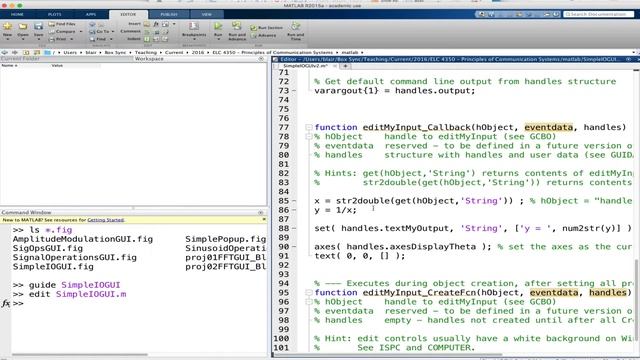Click the Print tool

58,39
